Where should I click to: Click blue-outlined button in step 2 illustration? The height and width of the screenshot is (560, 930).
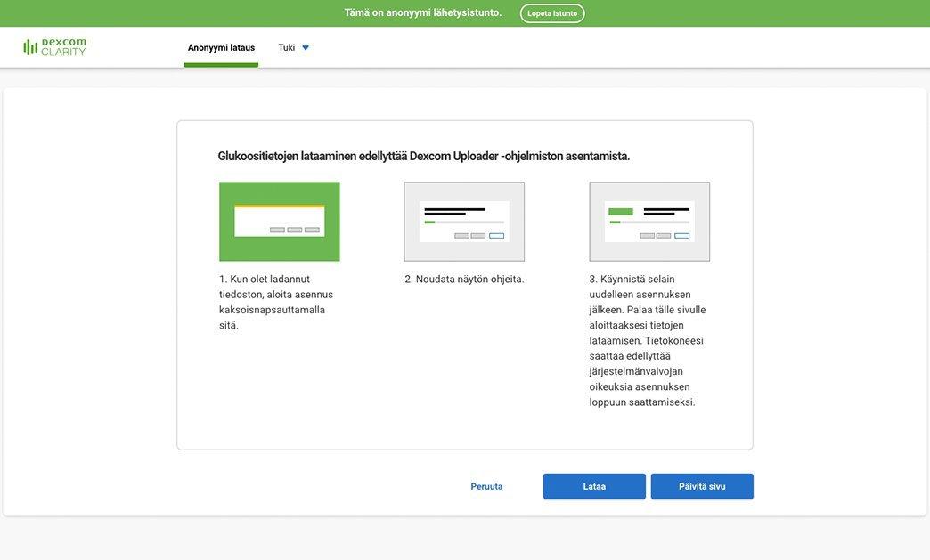coord(496,236)
